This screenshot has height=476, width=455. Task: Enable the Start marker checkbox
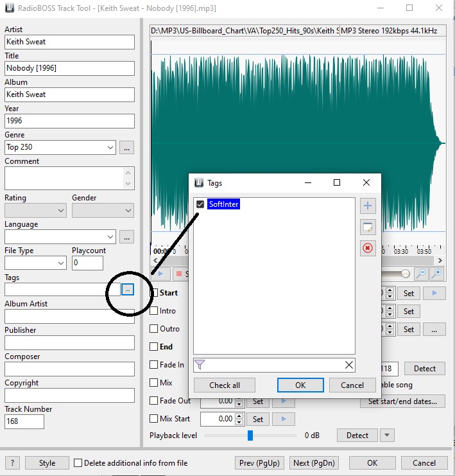click(x=154, y=293)
